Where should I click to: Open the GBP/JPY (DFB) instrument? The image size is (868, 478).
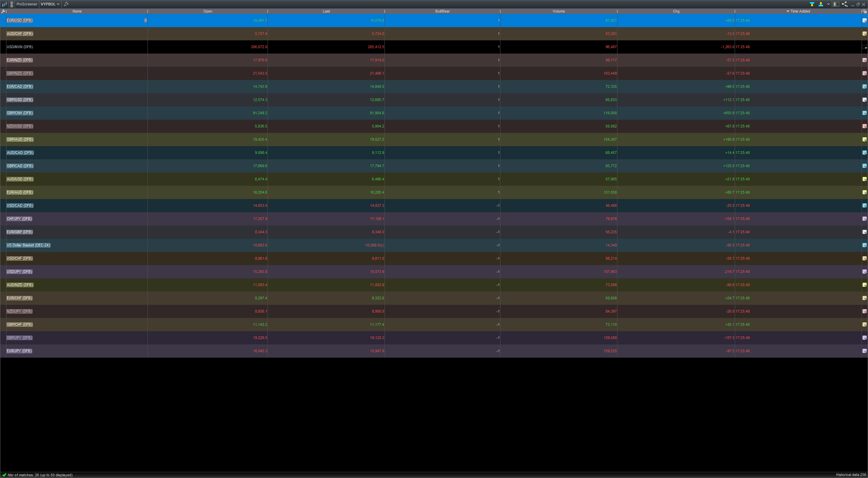click(x=20, y=338)
